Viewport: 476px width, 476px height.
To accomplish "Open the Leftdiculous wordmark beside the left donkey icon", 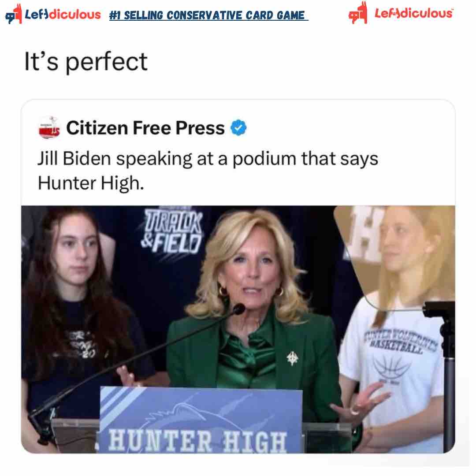I will (63, 15).
